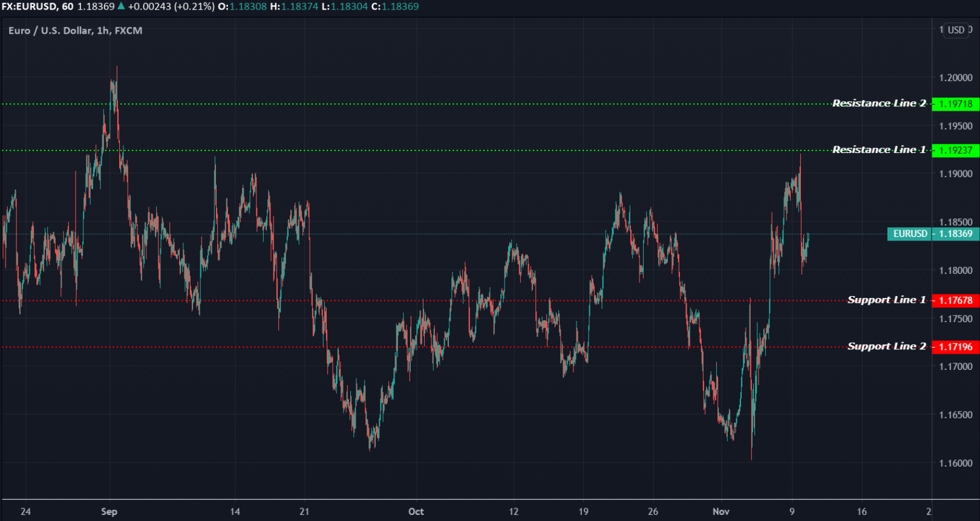Click the Sep date label on time axis
Screen dimensions: 980x521
coord(109,511)
